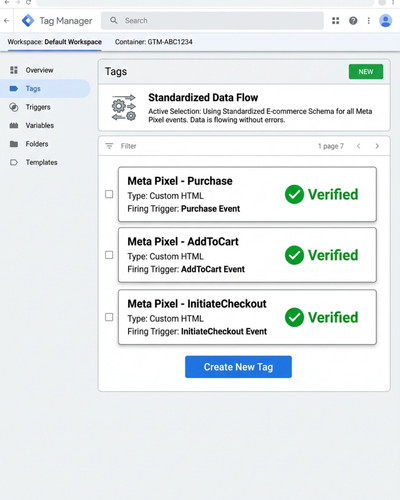Click Create New Tag button
400x500 pixels.
238,367
